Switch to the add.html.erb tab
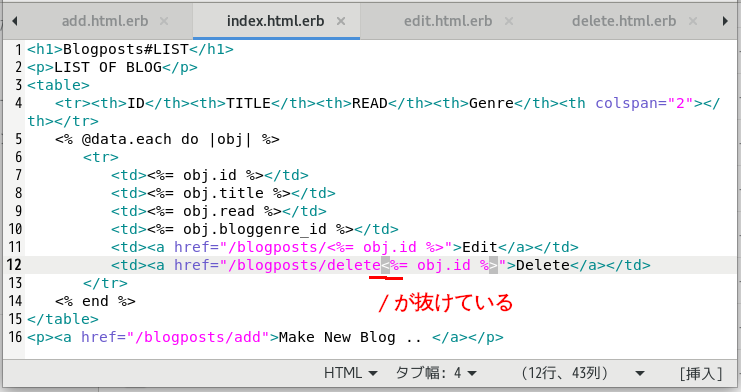 point(105,21)
